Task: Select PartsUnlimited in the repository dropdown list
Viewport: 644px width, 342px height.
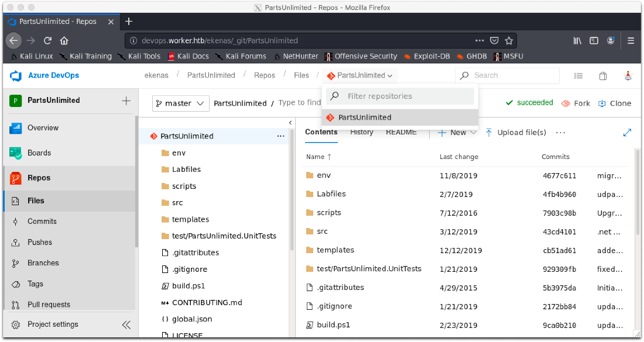Action: click(400, 118)
